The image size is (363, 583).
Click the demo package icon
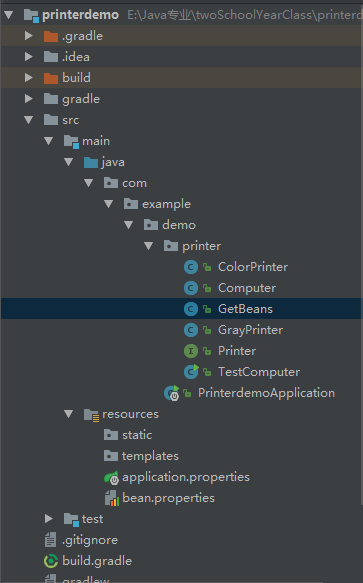click(x=151, y=225)
